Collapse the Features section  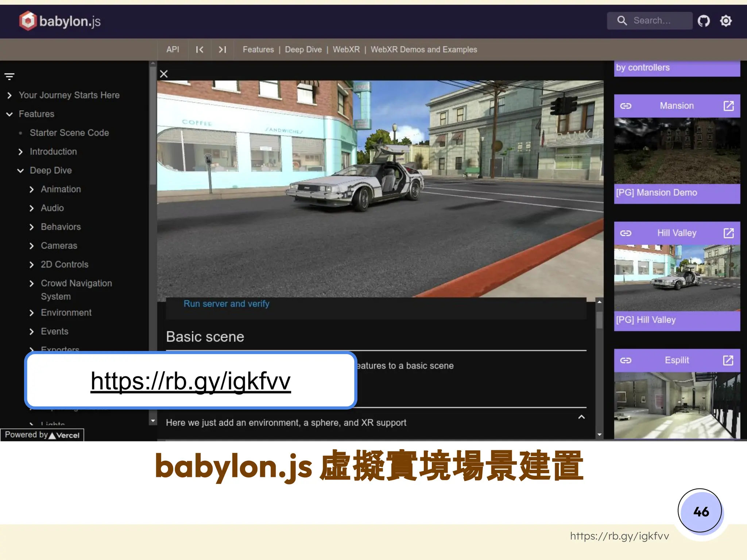tap(9, 114)
